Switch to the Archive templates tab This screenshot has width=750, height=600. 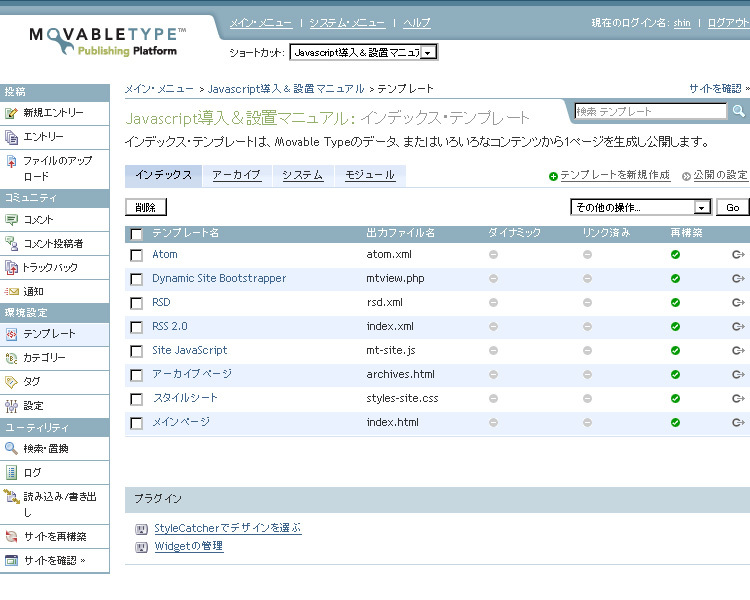(237, 175)
